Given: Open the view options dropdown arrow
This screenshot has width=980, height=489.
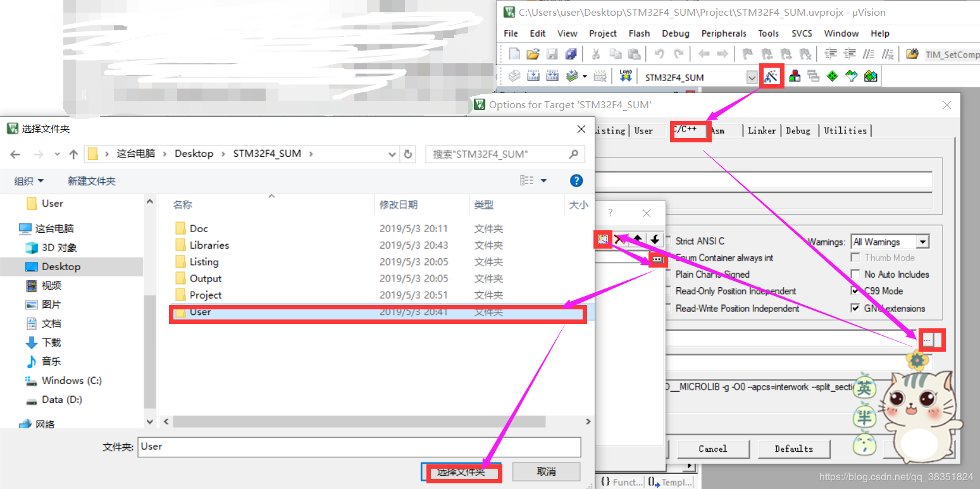Looking at the screenshot, I should [543, 181].
